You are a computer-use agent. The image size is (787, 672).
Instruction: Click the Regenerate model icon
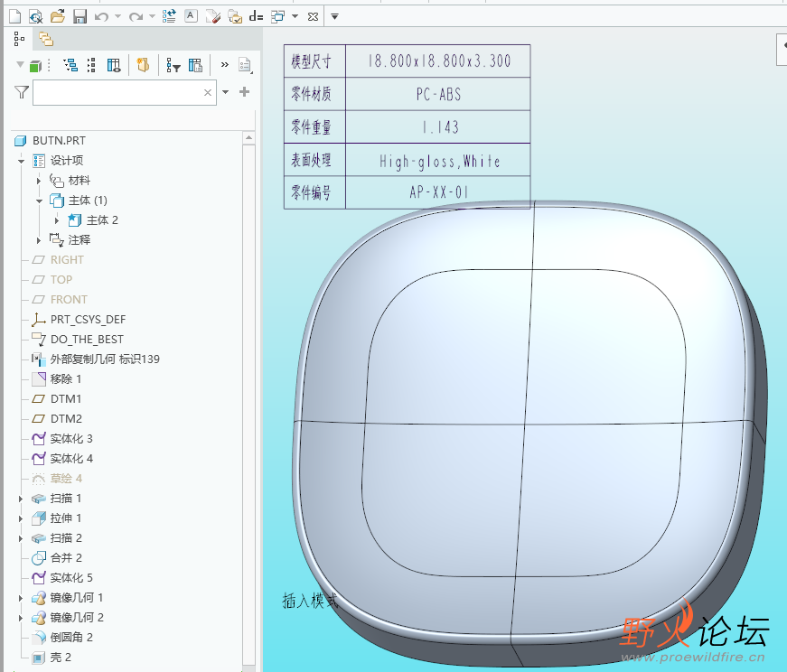169,16
